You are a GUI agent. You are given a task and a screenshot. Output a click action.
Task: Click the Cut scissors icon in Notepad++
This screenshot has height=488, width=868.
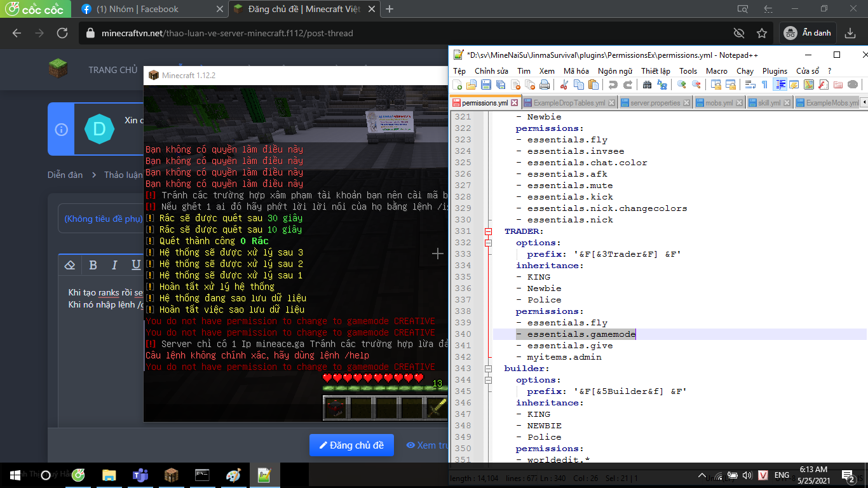[563, 85]
